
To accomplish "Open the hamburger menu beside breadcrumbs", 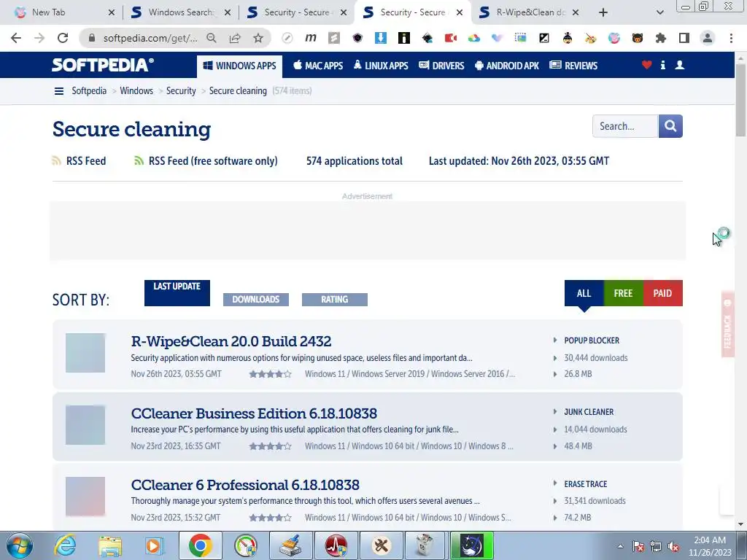I will click(59, 91).
